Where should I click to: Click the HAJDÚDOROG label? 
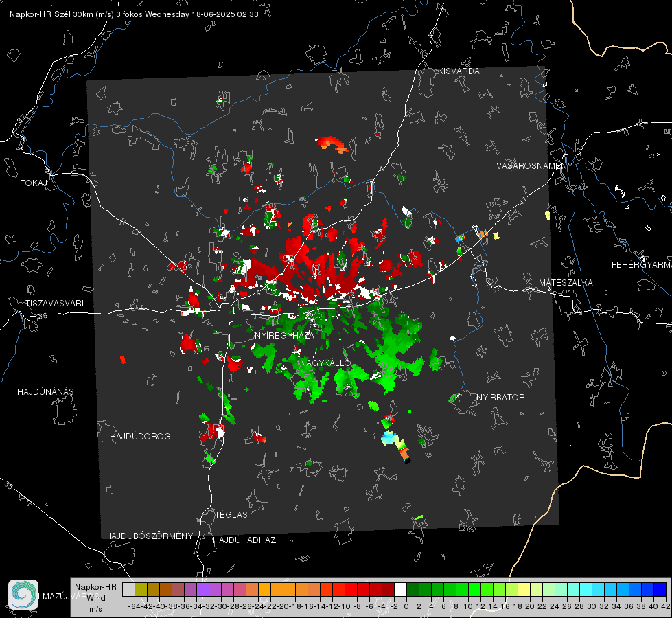click(140, 437)
